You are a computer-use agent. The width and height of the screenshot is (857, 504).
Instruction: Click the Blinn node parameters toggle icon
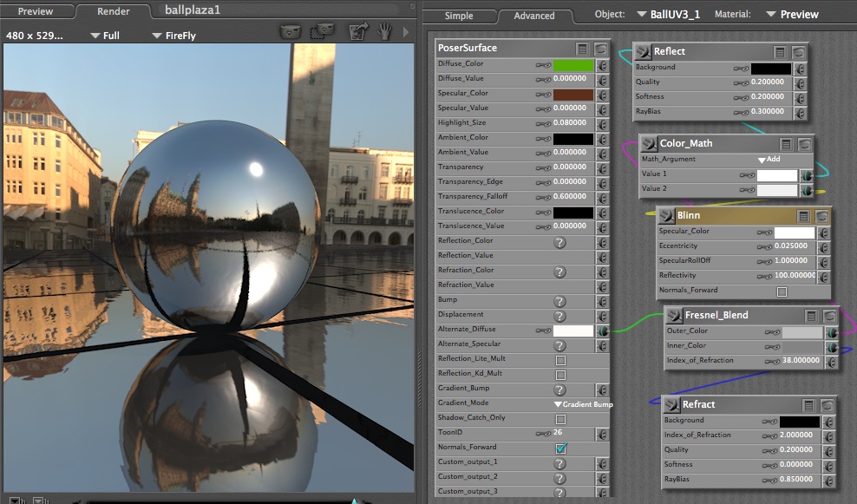tap(803, 216)
